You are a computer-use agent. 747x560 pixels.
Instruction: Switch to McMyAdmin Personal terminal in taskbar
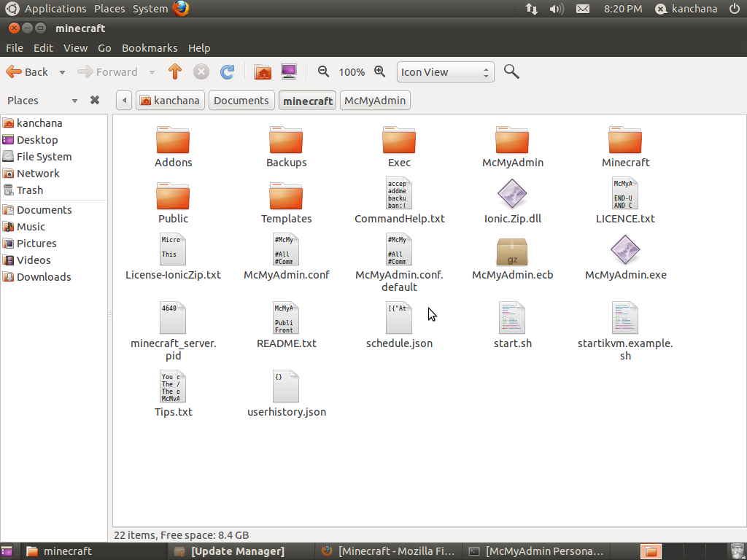pos(538,551)
